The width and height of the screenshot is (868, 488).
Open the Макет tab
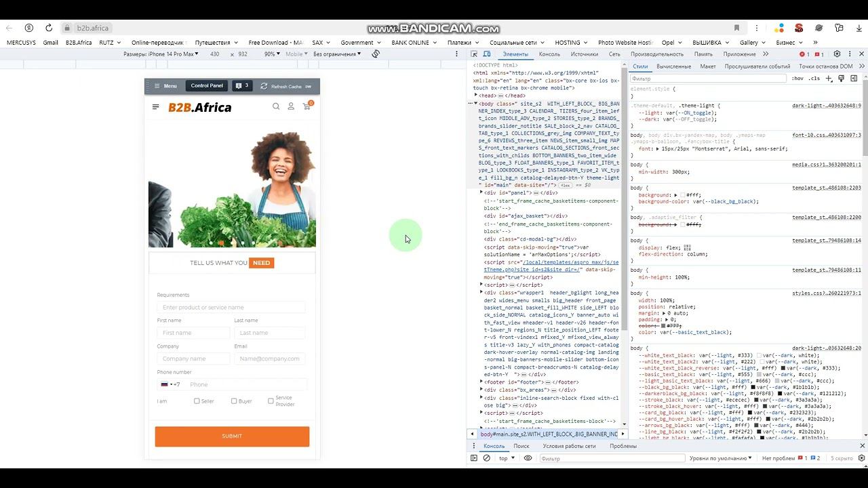[x=708, y=66]
